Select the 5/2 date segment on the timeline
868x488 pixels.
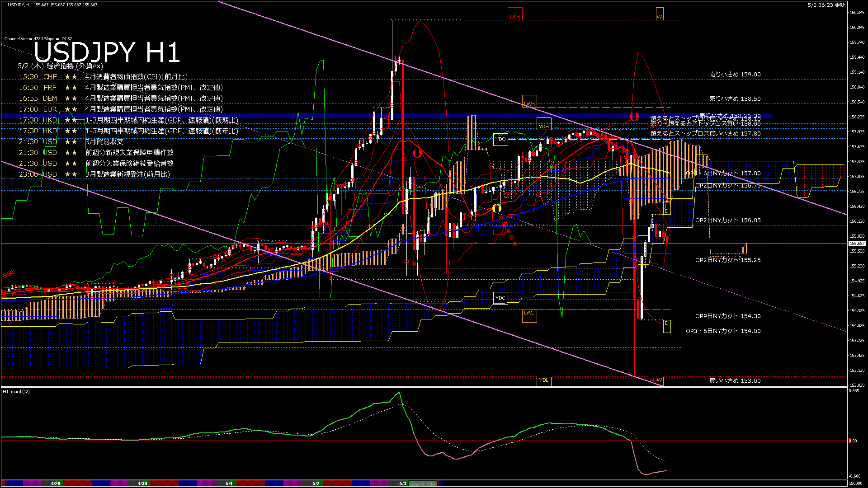[316, 483]
